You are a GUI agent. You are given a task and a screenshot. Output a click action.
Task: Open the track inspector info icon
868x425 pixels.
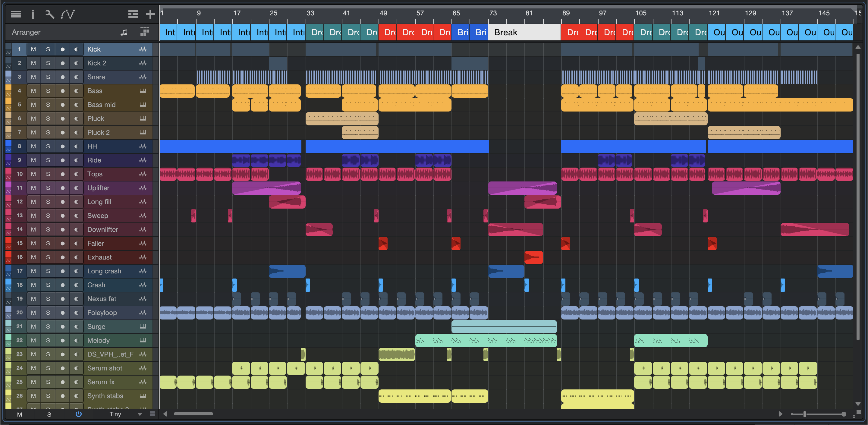point(33,14)
